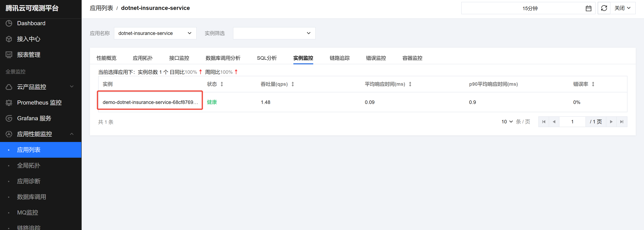The image size is (644, 230).
Task: Switch to the 性能概览 tab
Action: coord(106,58)
